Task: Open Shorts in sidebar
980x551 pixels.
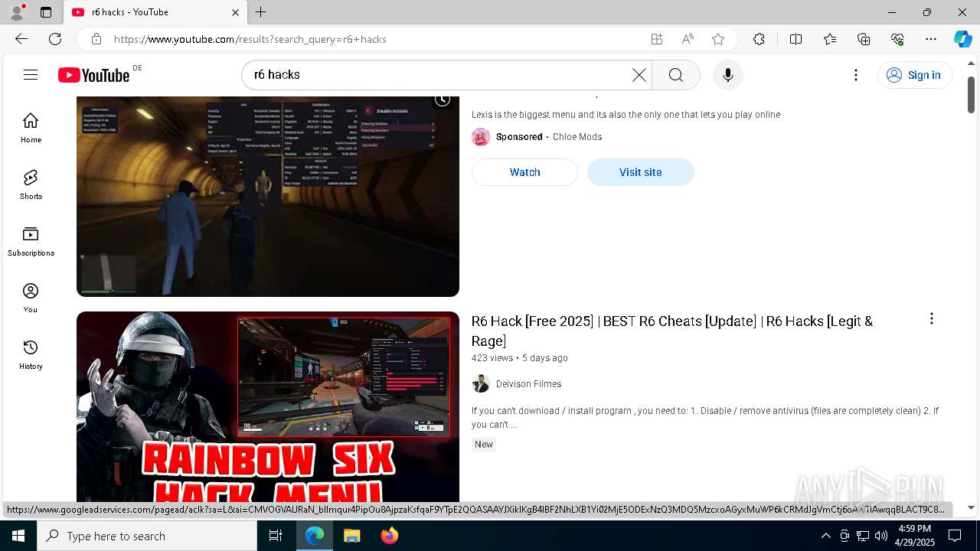Action: (x=31, y=184)
